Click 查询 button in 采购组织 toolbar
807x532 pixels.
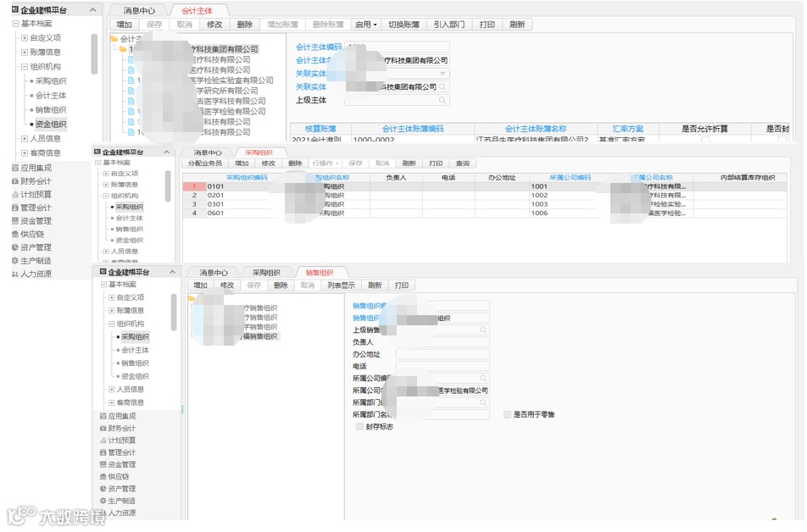click(x=463, y=163)
